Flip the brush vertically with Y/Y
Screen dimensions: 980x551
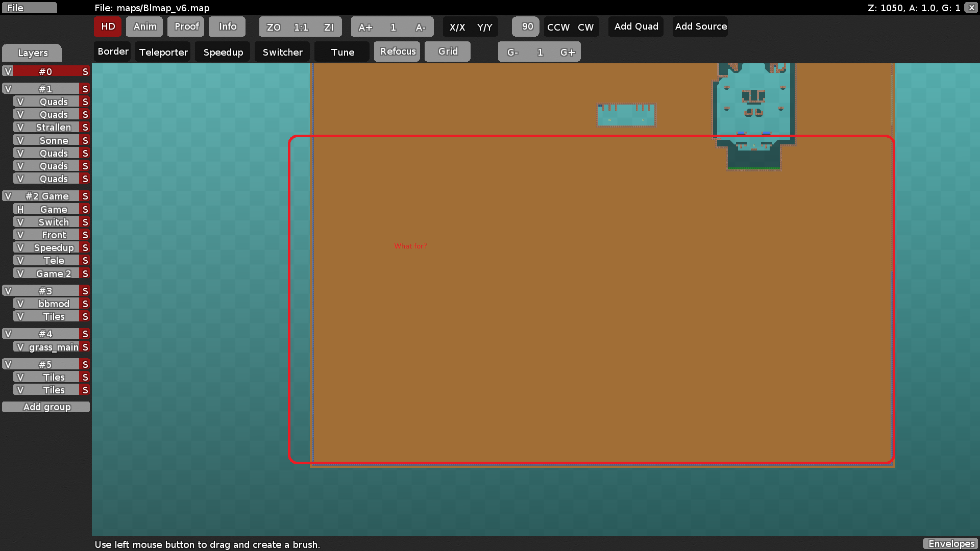point(483,27)
